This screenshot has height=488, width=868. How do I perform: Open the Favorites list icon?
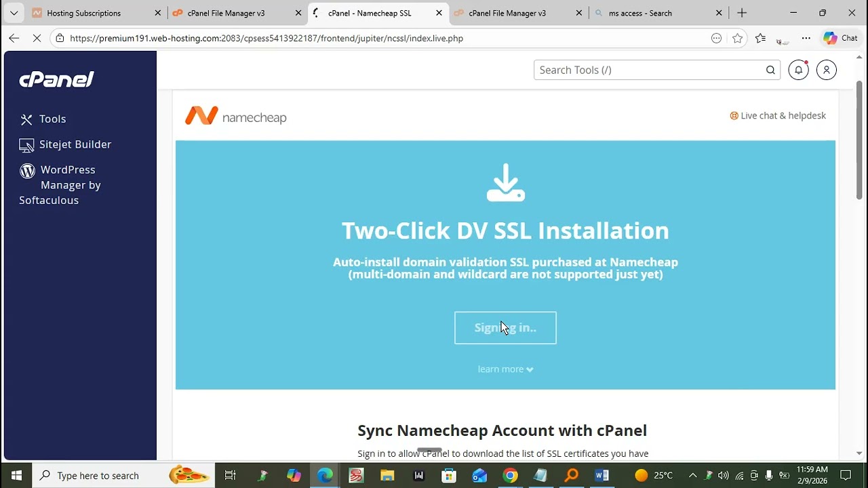click(760, 39)
